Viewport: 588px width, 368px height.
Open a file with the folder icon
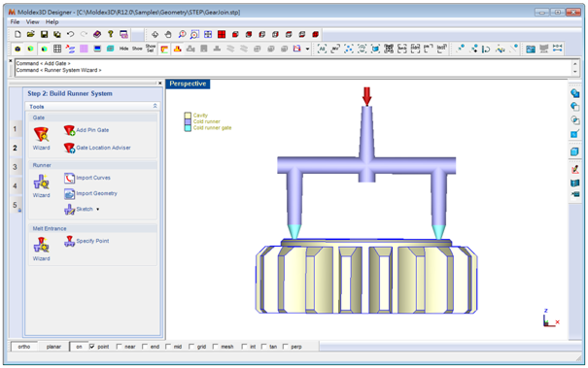(31, 35)
